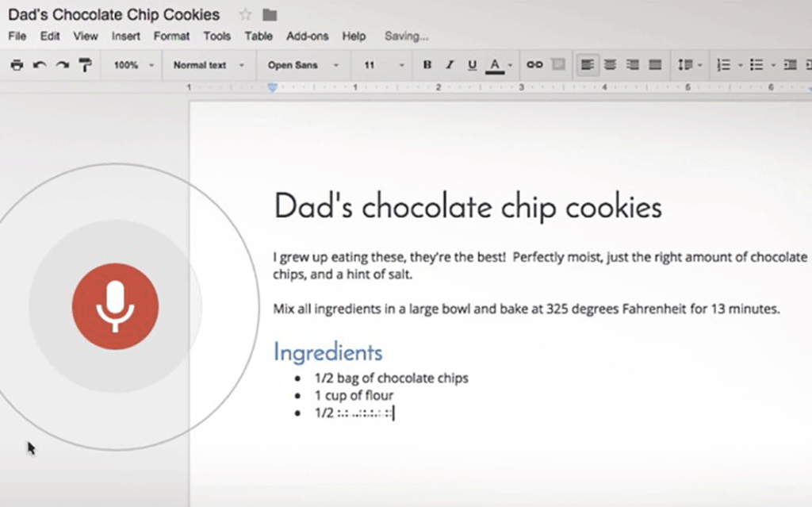Toggle underline formatting
Viewport: 812px width, 507px height.
point(472,65)
